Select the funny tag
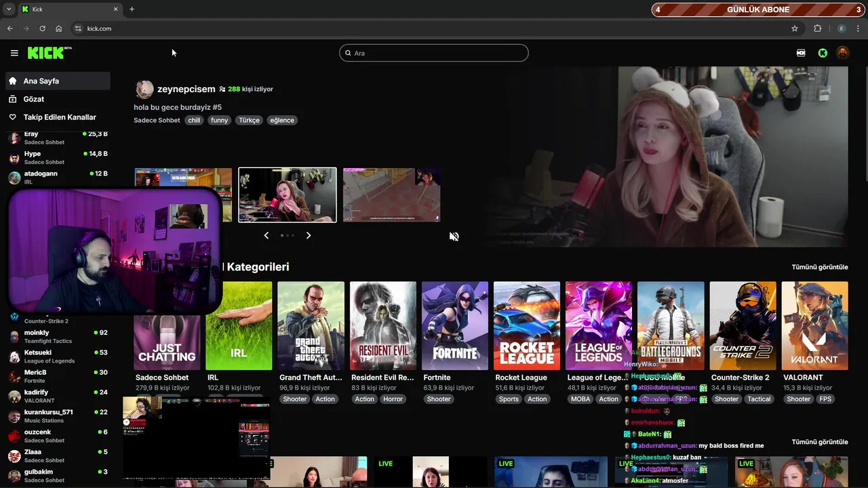Image resolution: width=868 pixels, height=488 pixels. point(219,120)
